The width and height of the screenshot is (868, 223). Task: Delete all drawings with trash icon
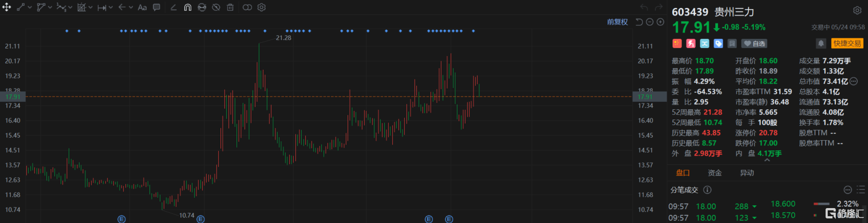coord(230,7)
